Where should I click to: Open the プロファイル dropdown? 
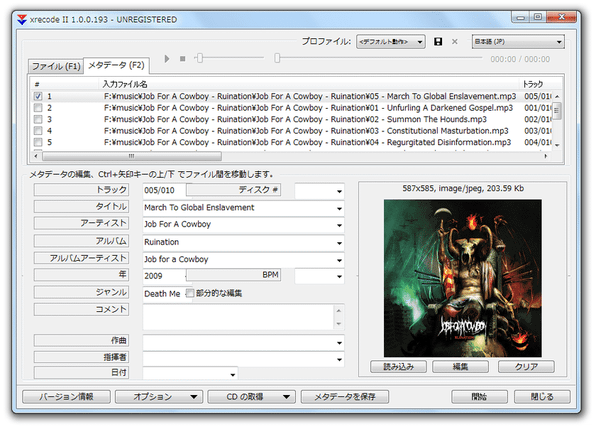coord(390,42)
